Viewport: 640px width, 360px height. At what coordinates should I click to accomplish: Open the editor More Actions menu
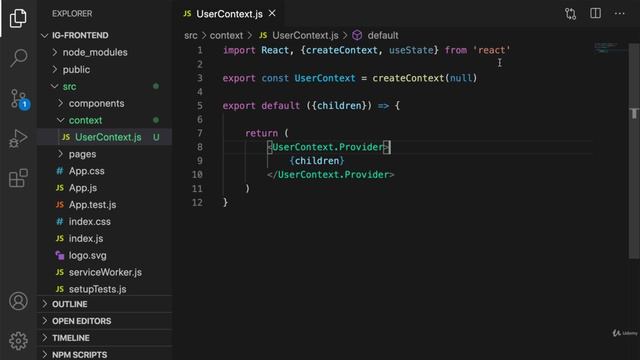tap(619, 14)
